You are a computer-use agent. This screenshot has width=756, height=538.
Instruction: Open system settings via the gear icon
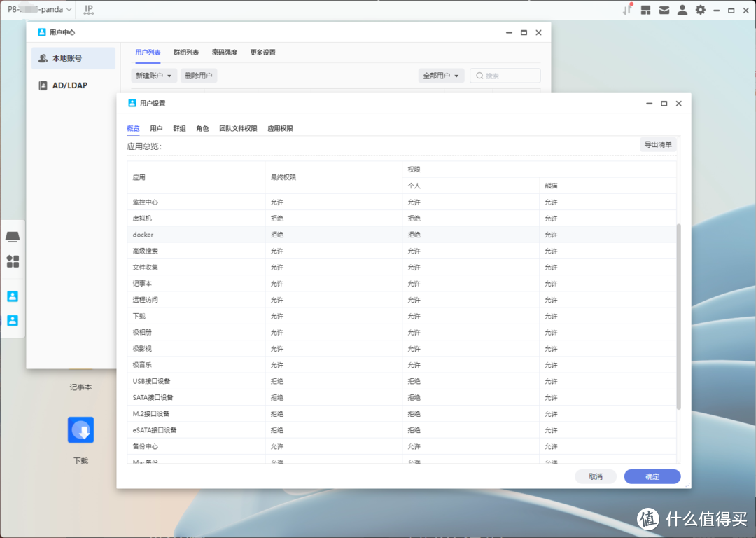700,9
